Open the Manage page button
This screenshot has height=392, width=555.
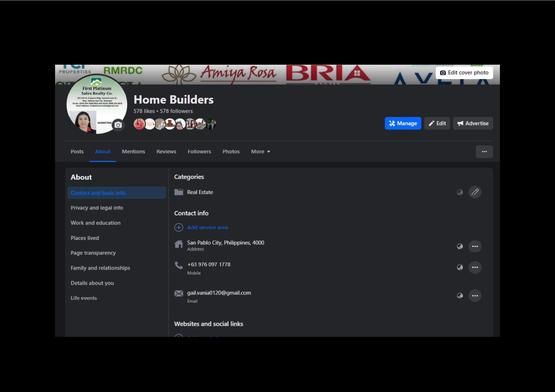click(x=403, y=123)
